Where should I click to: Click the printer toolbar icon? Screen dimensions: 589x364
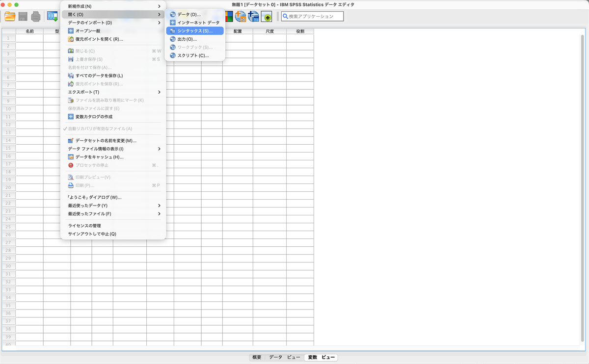(x=36, y=17)
